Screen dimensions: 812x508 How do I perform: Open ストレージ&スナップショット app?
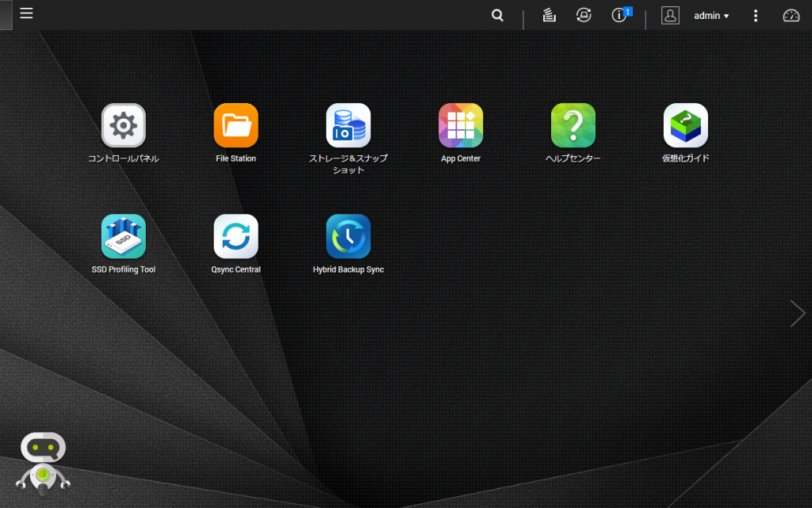[x=348, y=125]
